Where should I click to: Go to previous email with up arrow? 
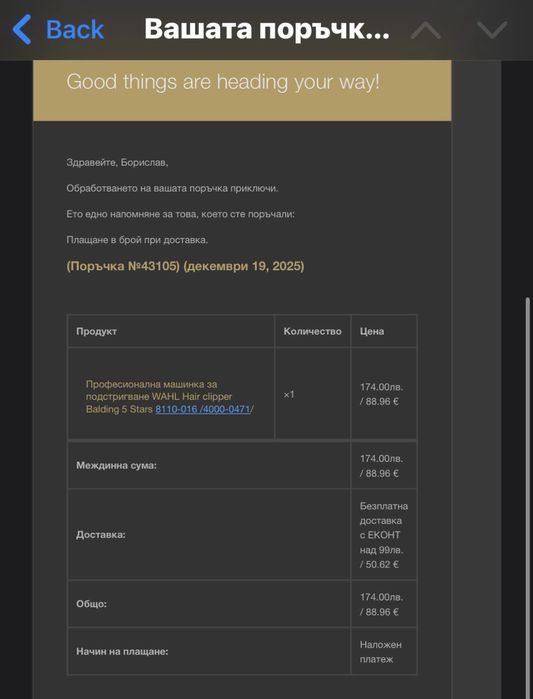(426, 30)
